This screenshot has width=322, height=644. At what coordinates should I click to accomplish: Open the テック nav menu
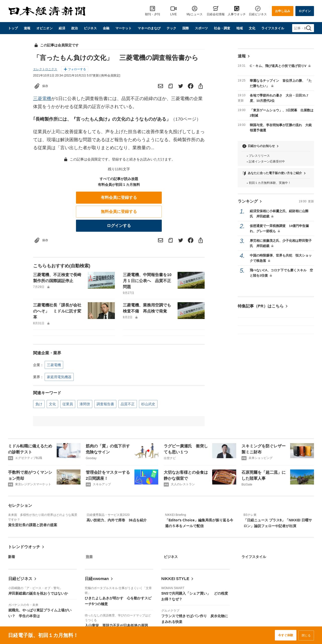pyautogui.click(x=171, y=28)
